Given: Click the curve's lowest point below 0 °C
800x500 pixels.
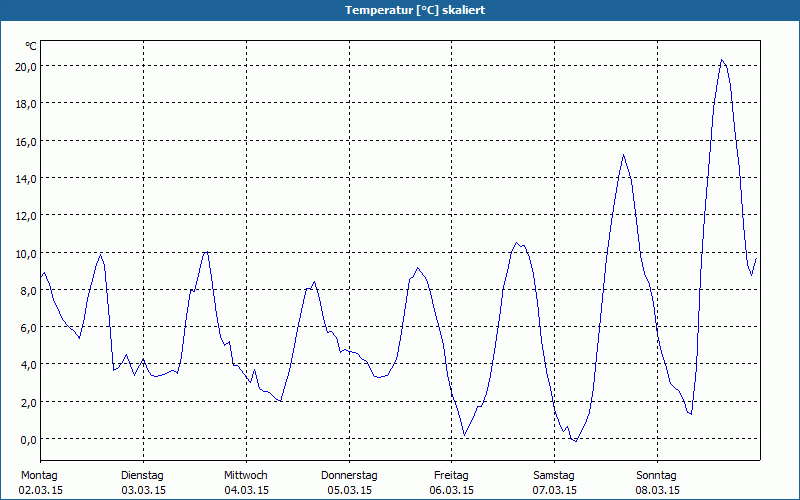Looking at the screenshot, I should [x=575, y=441].
